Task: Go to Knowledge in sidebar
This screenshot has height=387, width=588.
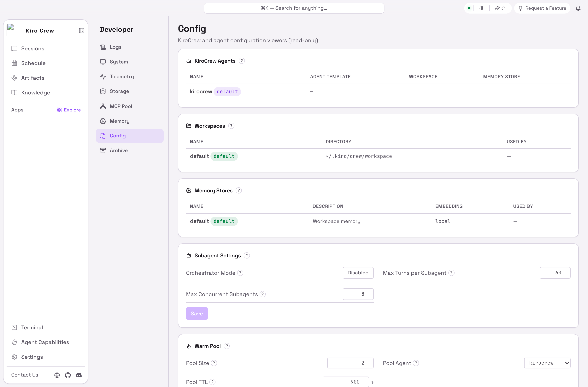Action: [46, 93]
